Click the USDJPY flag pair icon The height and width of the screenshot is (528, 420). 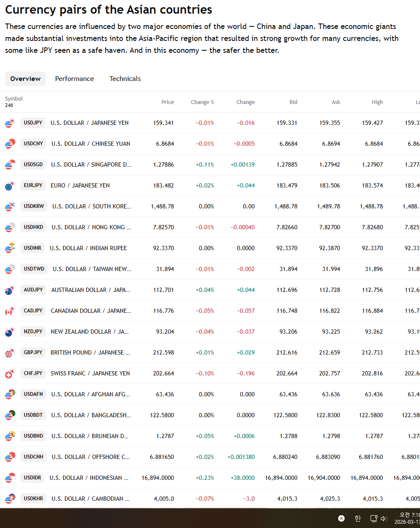tap(10, 123)
